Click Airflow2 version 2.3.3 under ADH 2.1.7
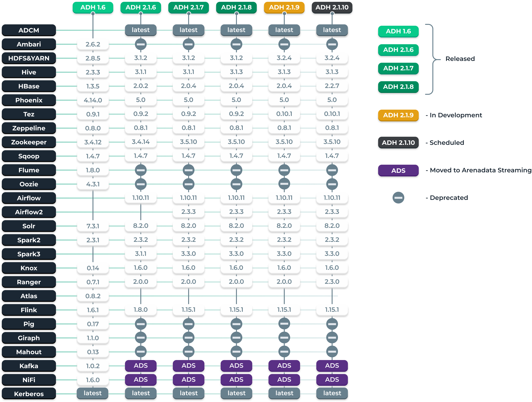532x402 pixels. [x=189, y=212]
